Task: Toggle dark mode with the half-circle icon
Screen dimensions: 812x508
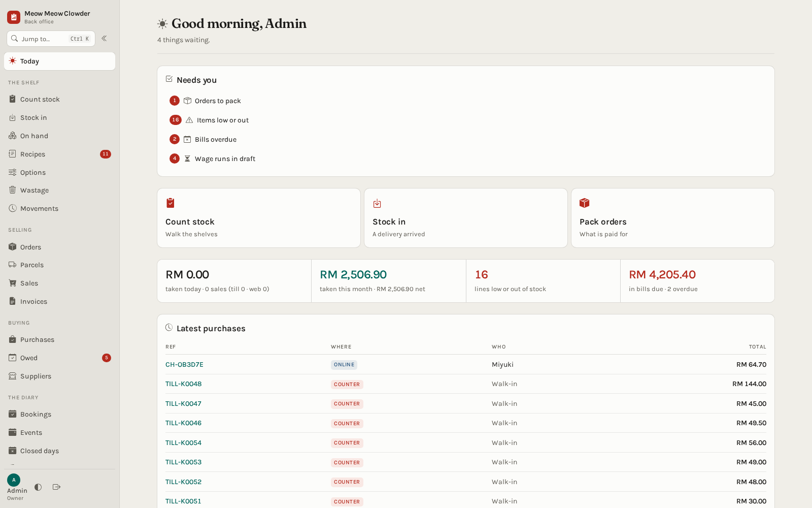Action: tap(38, 487)
